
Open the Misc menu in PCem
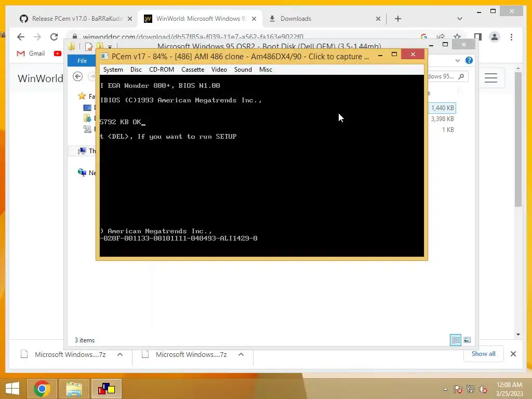[x=265, y=70]
